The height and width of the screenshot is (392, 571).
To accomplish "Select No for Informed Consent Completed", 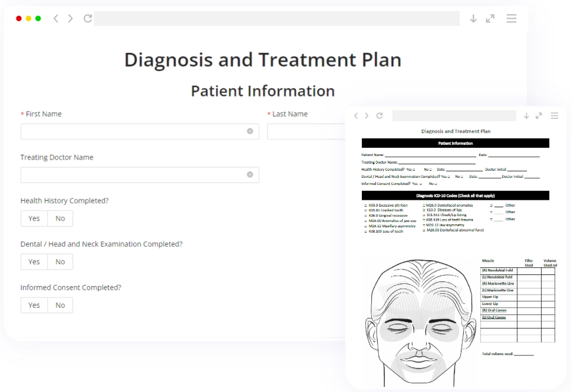I will [x=60, y=305].
